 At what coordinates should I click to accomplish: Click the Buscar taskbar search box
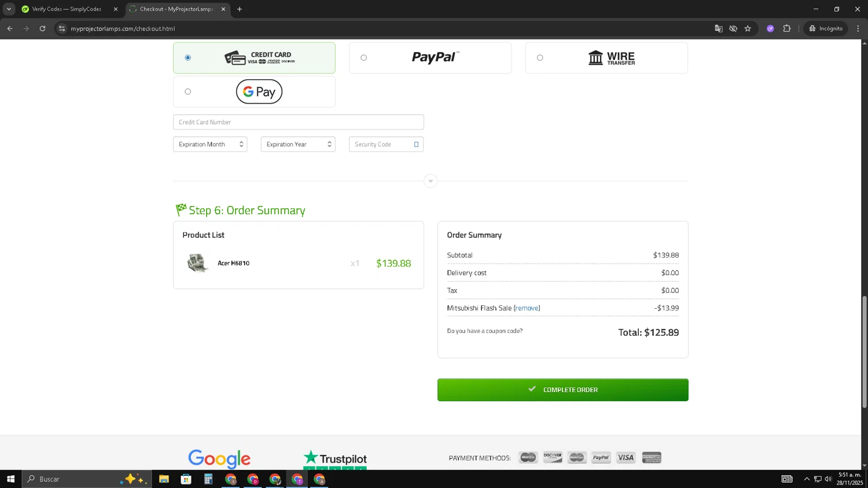pos(87,479)
